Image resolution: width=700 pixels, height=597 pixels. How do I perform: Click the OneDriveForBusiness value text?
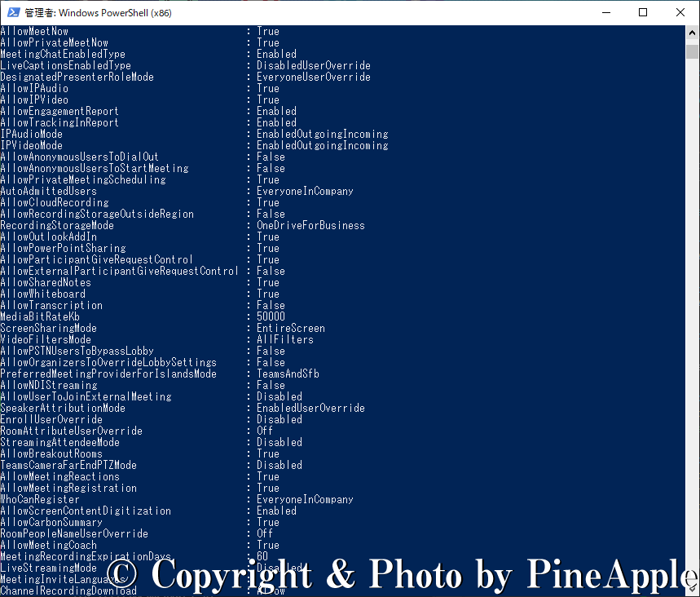pyautogui.click(x=310, y=225)
